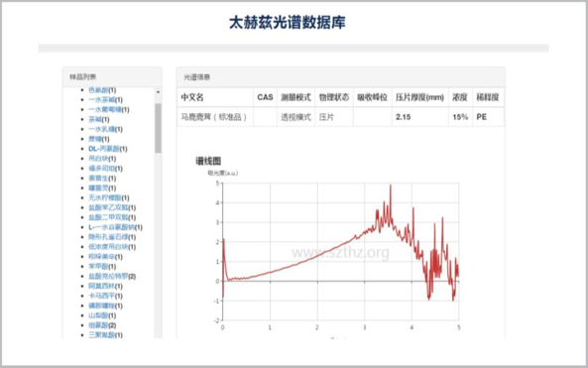This screenshot has height=368, width=588.
Task: Select the 磺胺噻唑(1) sample
Action: point(105,306)
